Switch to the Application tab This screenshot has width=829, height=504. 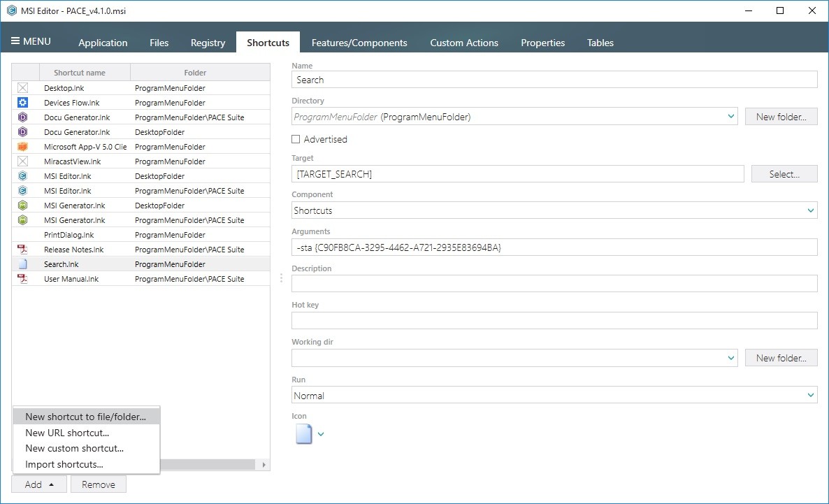click(103, 43)
